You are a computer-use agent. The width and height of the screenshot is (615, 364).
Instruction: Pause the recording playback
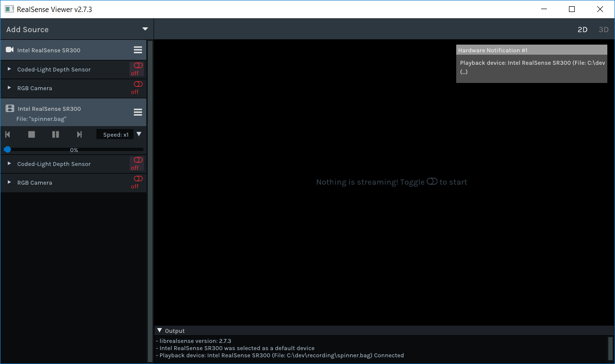pos(56,135)
